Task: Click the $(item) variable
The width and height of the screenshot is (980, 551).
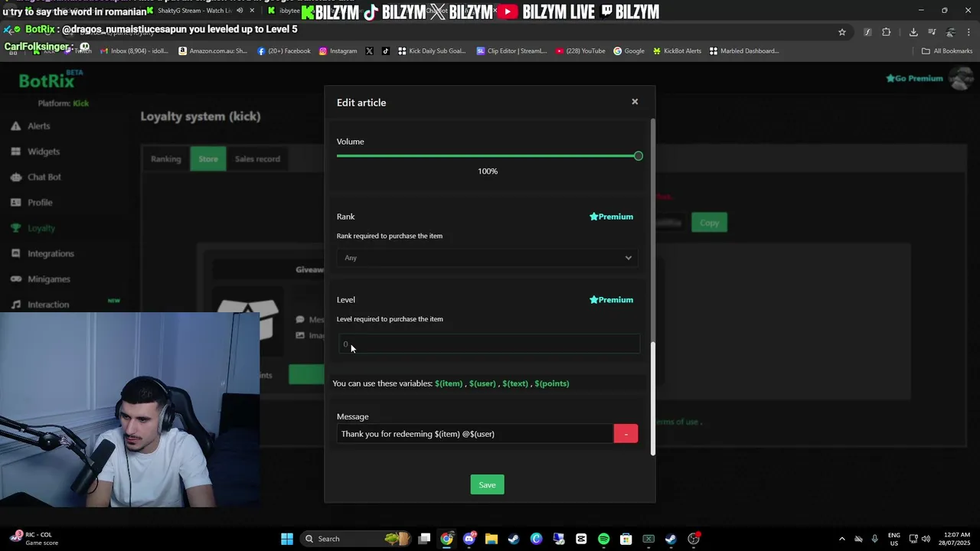Action: 449,383
